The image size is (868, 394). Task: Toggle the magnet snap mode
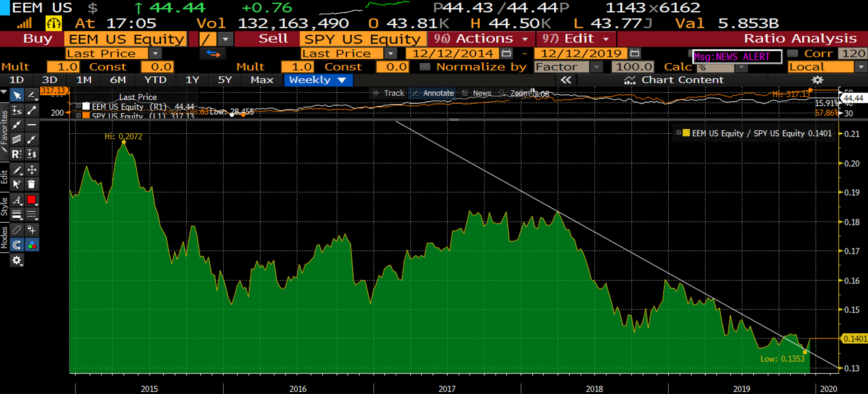coord(17,245)
